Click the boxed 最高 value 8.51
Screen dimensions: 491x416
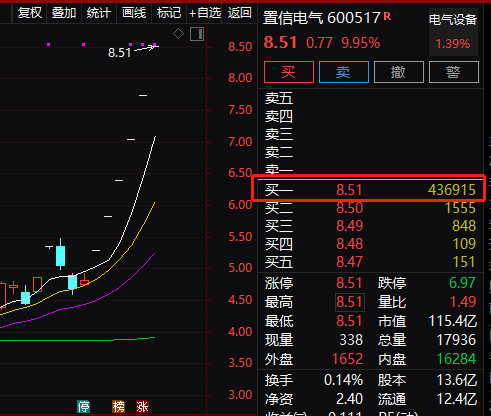(350, 302)
